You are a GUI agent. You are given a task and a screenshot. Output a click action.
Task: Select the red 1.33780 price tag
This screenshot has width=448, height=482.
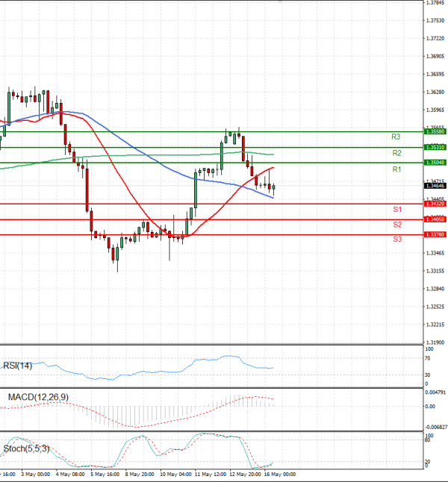click(435, 234)
